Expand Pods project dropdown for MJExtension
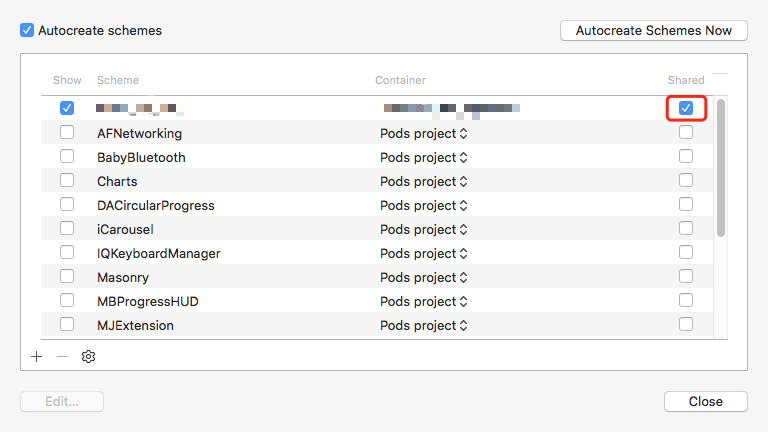Viewport: 768px width, 432px height. (424, 325)
